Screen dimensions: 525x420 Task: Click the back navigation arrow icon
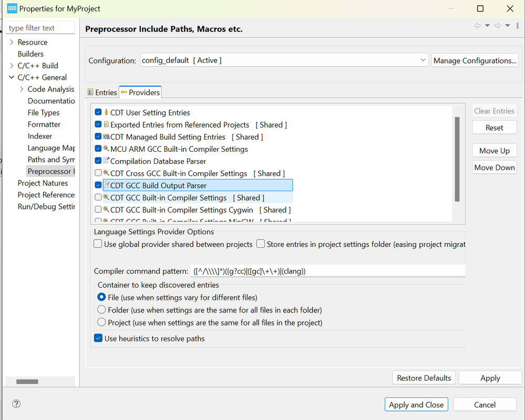(x=477, y=25)
